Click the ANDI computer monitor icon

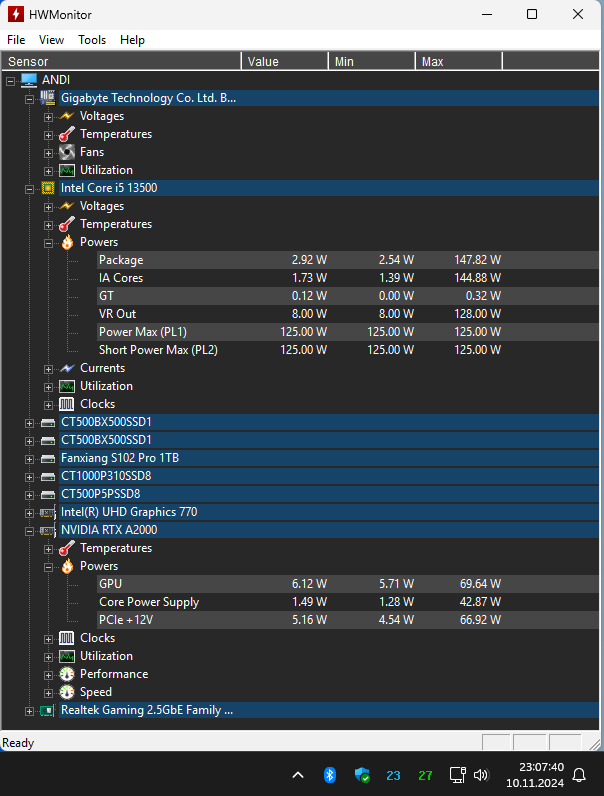[29, 80]
